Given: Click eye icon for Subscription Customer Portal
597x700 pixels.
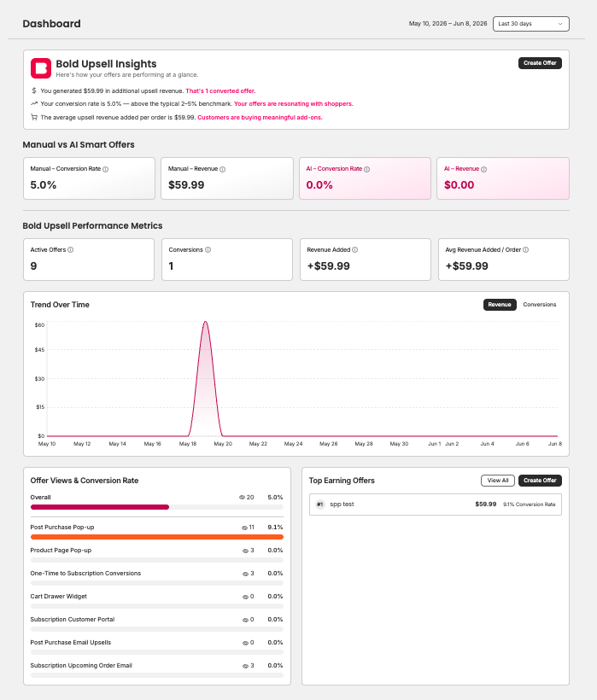Looking at the screenshot, I should (x=245, y=620).
